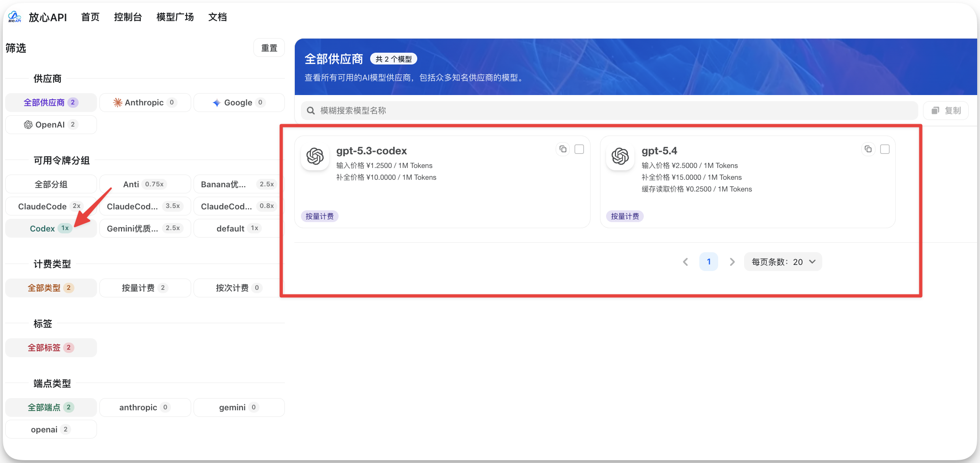The height and width of the screenshot is (463, 980).
Task: Click the OpenAI logo on gpt-5.3-codex card
Action: 315,156
